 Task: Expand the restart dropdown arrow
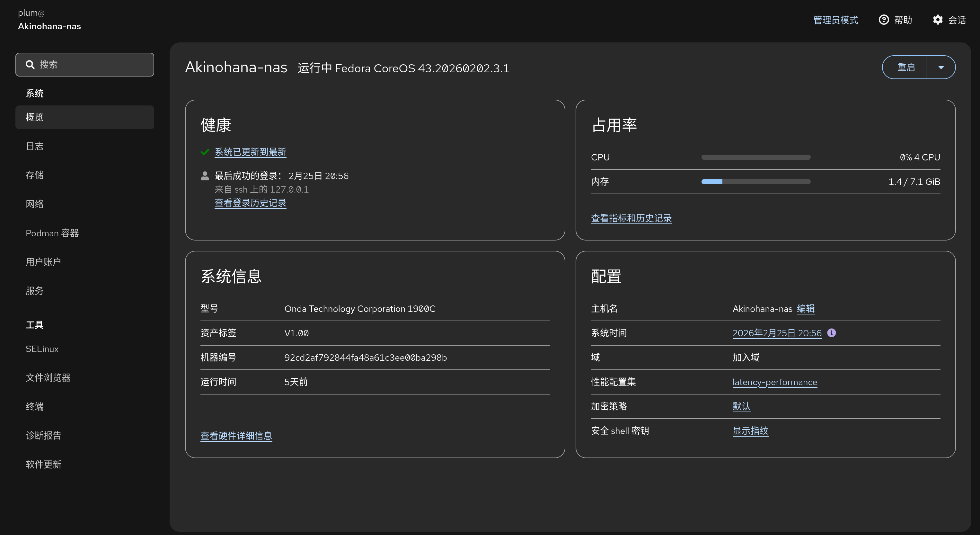tap(941, 67)
